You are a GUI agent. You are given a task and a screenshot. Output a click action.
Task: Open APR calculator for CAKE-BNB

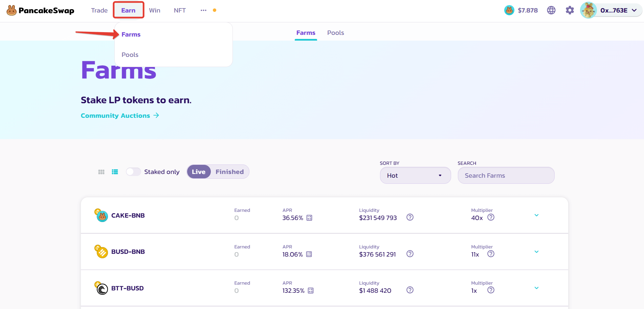(309, 218)
